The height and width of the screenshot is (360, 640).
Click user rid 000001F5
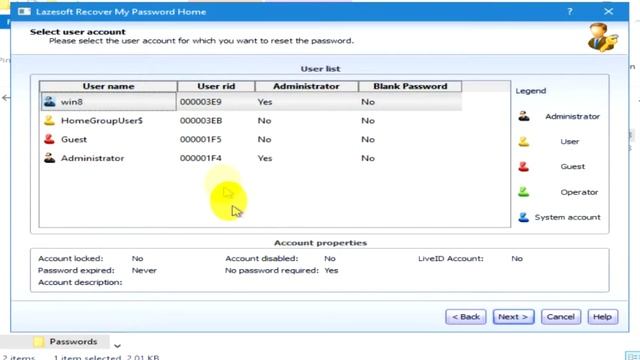200,139
